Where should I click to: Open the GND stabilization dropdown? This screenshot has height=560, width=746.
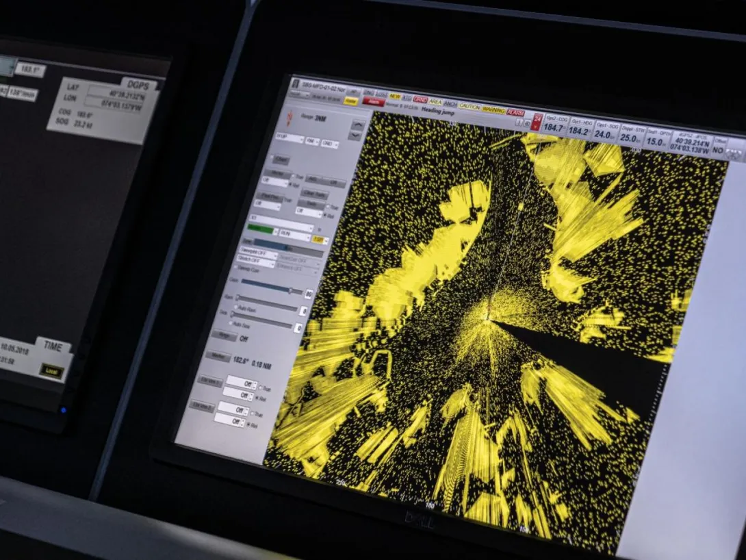pos(331,144)
